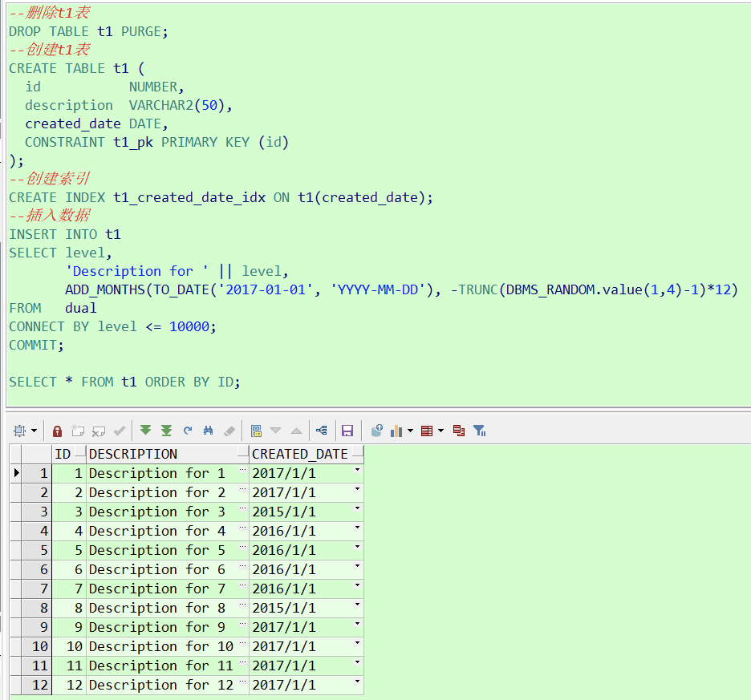Click the previous record up-triangle icon

pyautogui.click(x=297, y=431)
